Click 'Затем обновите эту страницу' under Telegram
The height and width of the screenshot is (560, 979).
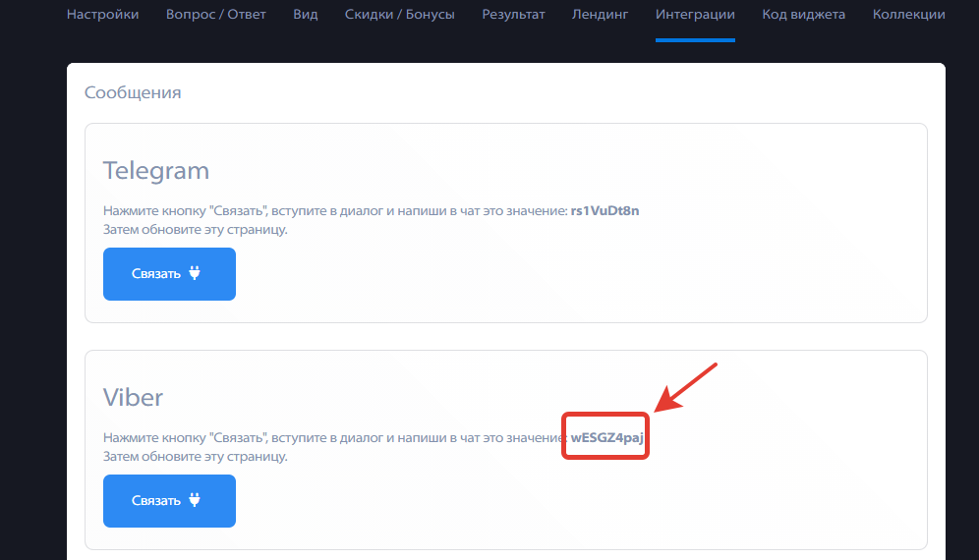[196, 230]
